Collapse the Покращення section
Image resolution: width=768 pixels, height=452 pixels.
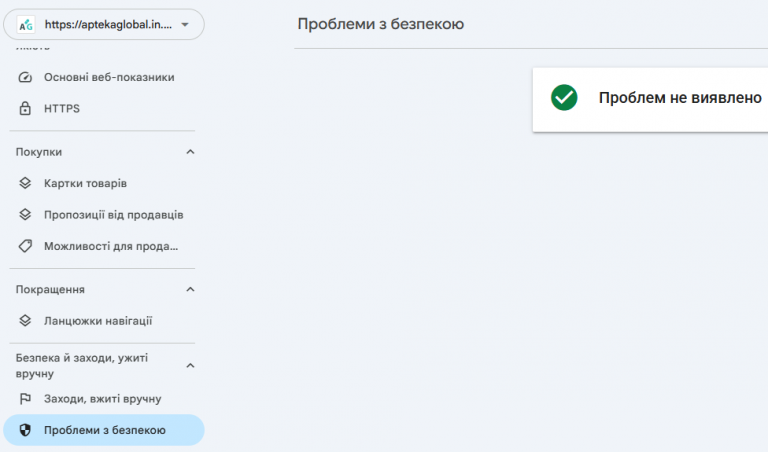[190, 290]
